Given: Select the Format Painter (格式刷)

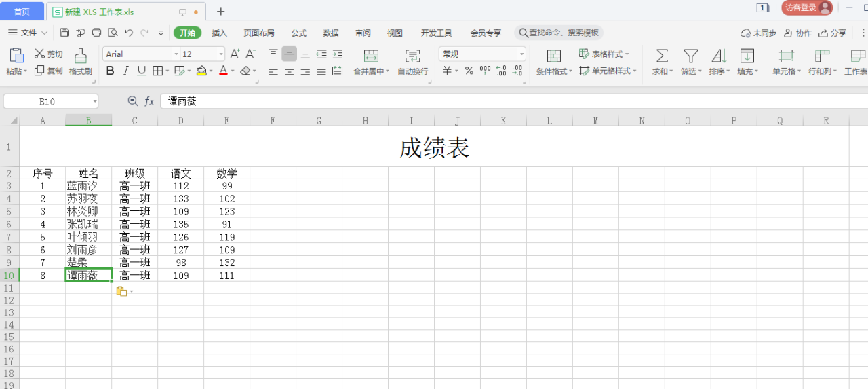Looking at the screenshot, I should tap(80, 62).
